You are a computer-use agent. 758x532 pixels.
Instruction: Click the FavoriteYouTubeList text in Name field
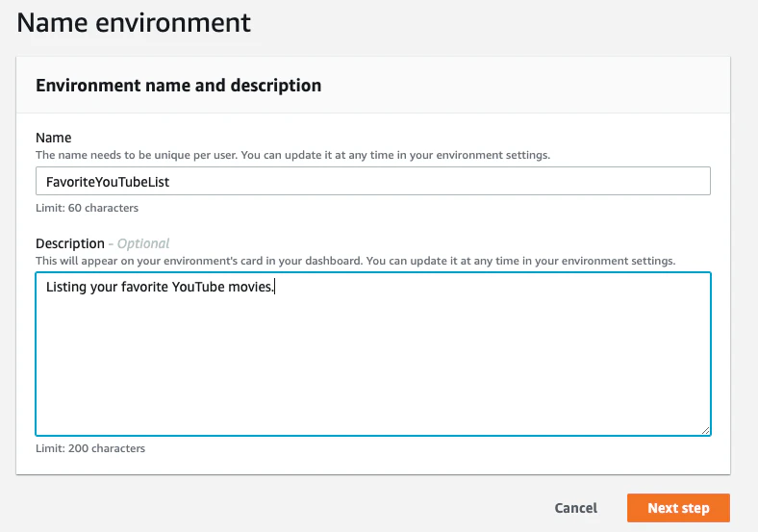point(108,182)
